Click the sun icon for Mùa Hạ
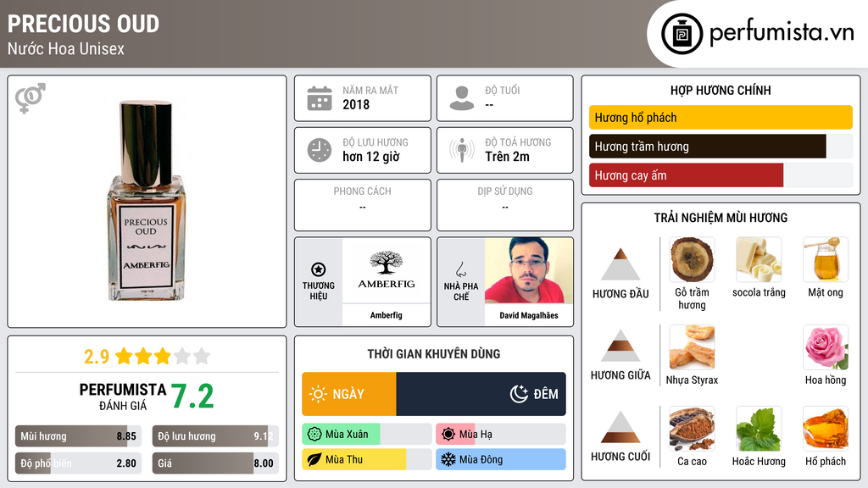 coord(448,435)
